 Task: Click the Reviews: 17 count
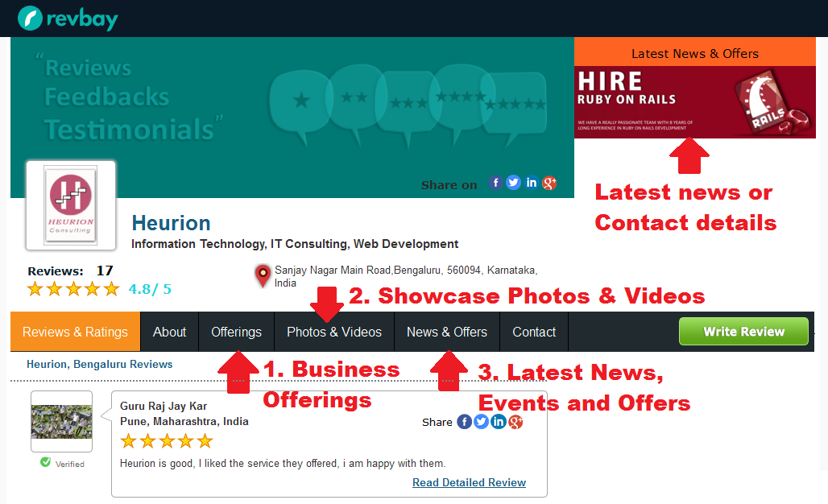(x=70, y=271)
